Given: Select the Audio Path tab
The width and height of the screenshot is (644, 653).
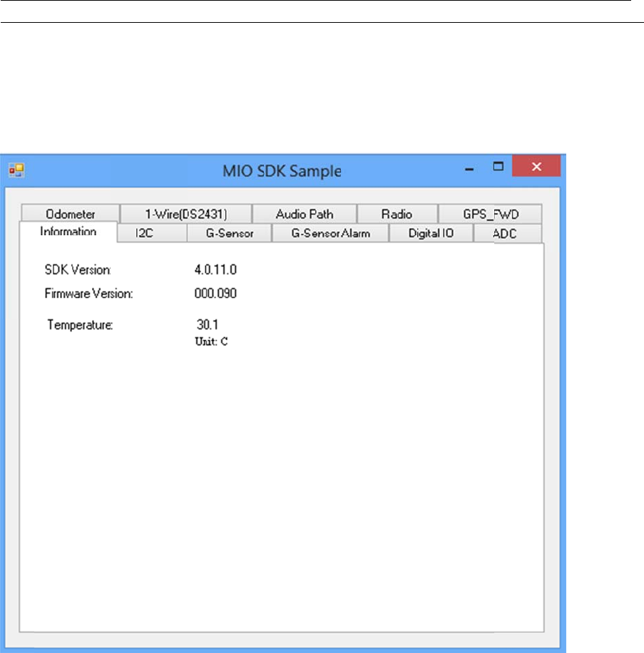Looking at the screenshot, I should (x=305, y=214).
